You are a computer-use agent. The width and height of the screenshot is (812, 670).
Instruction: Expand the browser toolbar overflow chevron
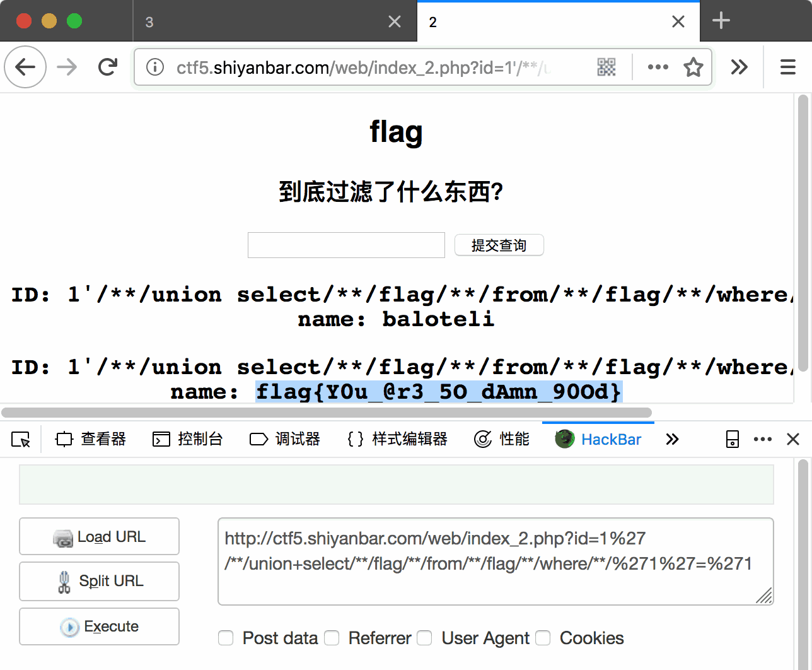tap(739, 67)
